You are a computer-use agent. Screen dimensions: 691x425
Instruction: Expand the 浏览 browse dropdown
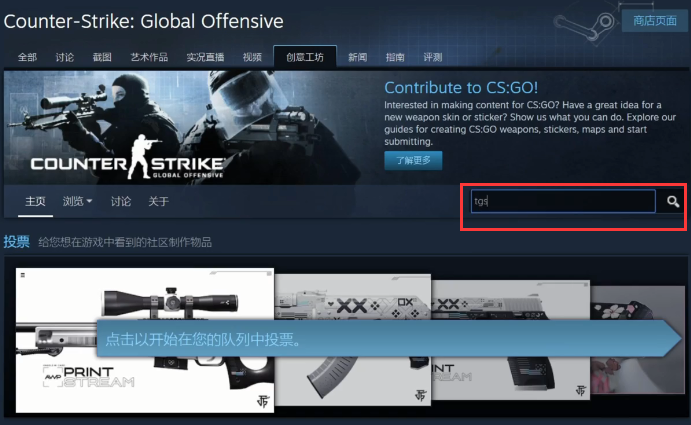click(77, 201)
